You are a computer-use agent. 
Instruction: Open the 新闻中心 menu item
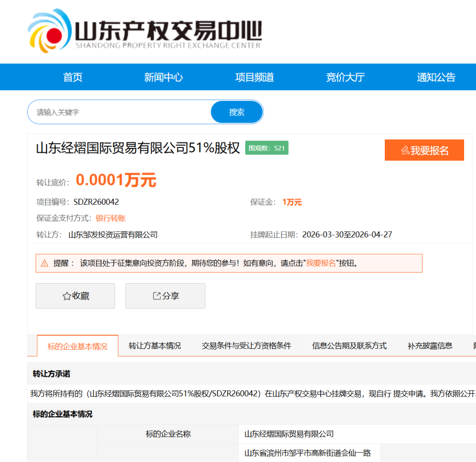(163, 77)
